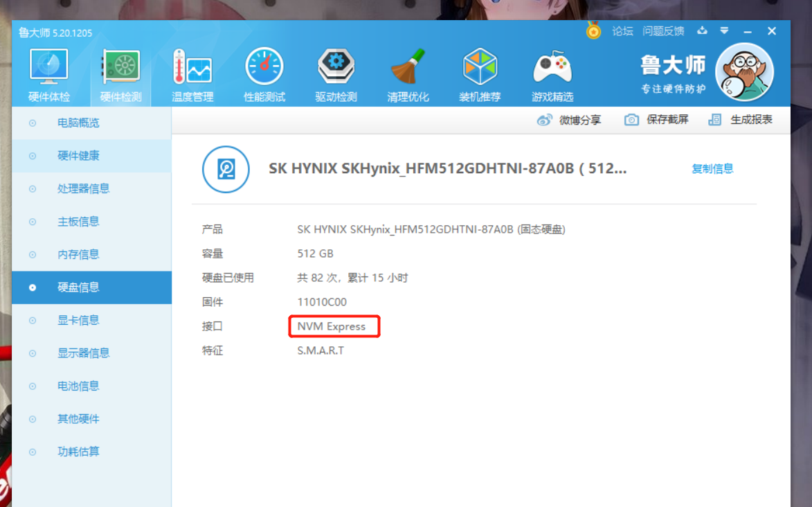Select 功耗估算 in sidebar
Viewport: 812px width, 507px height.
(x=91, y=452)
